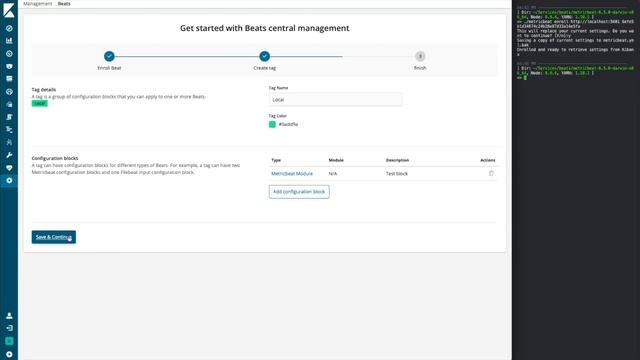
Task: Open Dashboard icon in the sidebar
Action: 9,53
